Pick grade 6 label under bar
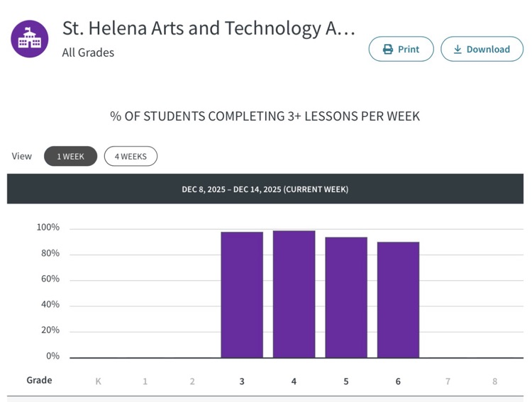532x402 pixels. click(x=398, y=381)
